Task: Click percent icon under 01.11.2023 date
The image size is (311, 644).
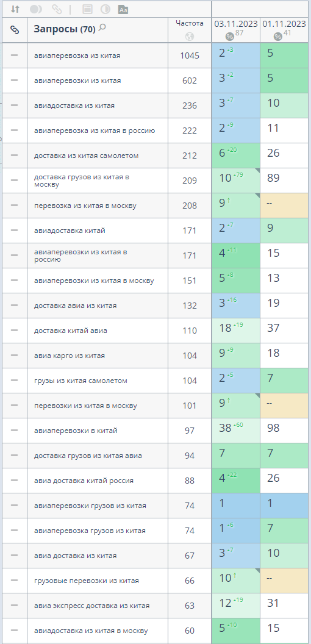Action: [277, 37]
